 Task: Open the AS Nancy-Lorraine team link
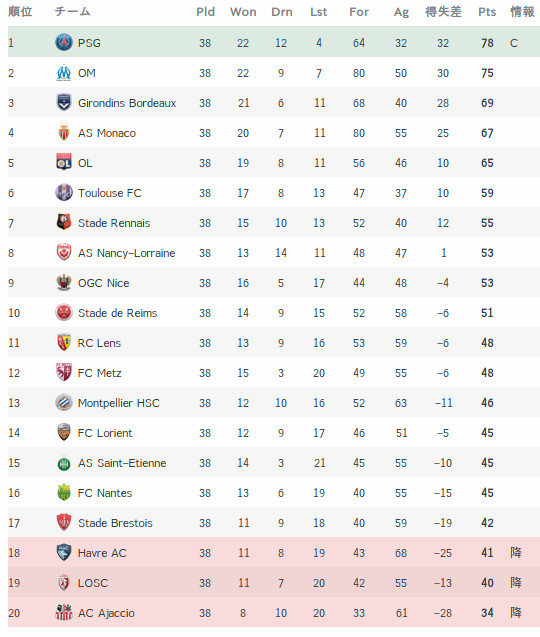click(126, 253)
